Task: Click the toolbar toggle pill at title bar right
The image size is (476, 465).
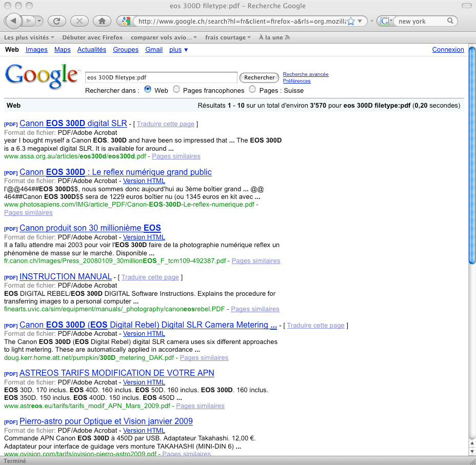Action: pos(466,6)
